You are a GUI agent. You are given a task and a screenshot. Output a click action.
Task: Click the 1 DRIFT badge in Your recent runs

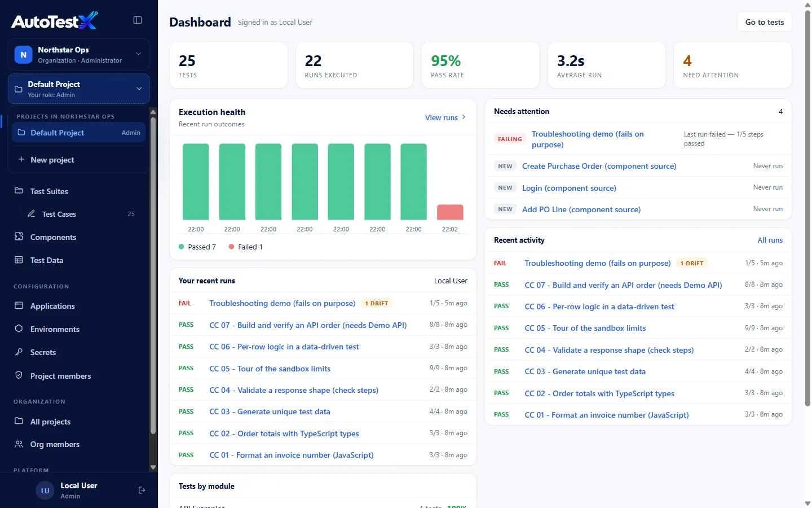click(x=377, y=304)
